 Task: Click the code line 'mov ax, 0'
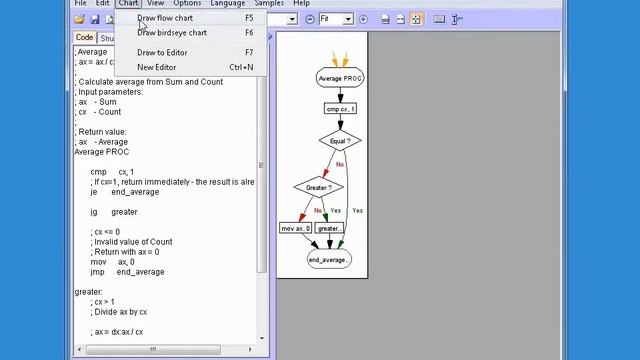(x=112, y=262)
